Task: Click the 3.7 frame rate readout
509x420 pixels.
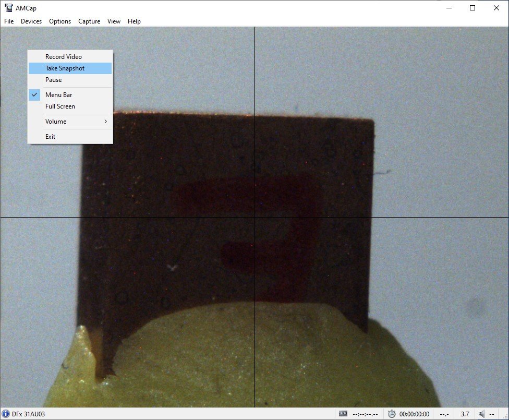Action: point(465,414)
